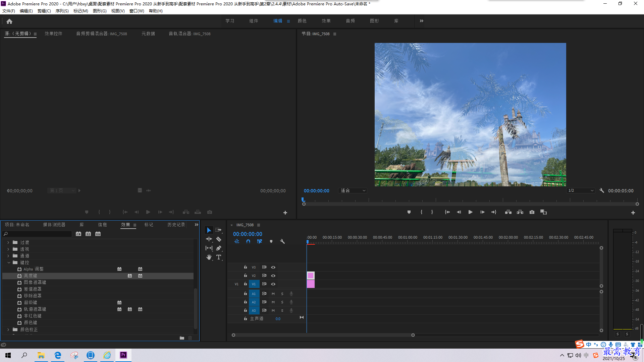This screenshot has height=362, width=644.
Task: Click the Extract button in program monitor
Action: pyautogui.click(x=520, y=212)
